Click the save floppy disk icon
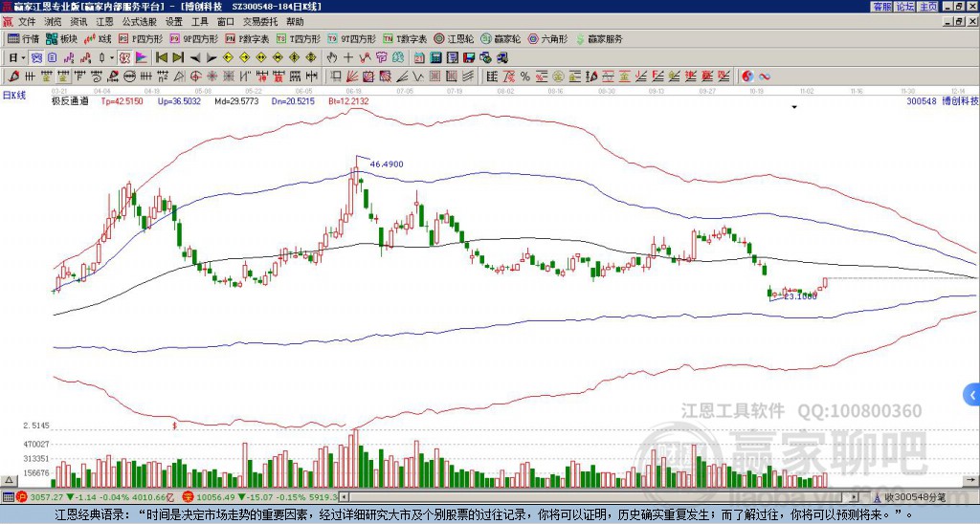This screenshot has height=524, width=980. [x=469, y=58]
